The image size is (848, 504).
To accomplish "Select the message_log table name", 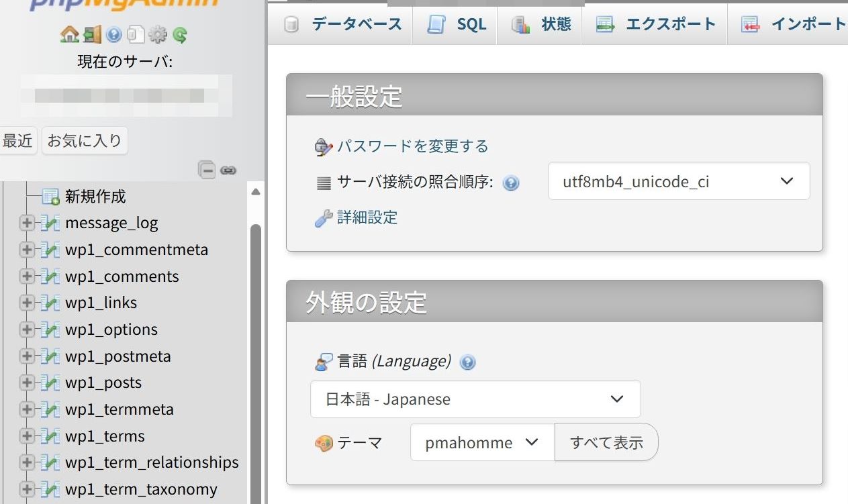I will pyautogui.click(x=111, y=223).
